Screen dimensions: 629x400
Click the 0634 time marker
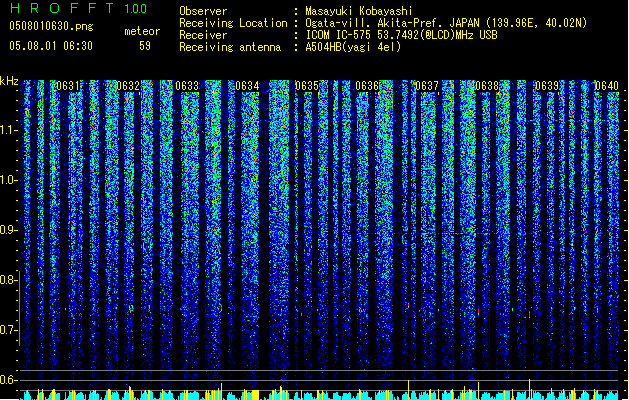tap(247, 86)
